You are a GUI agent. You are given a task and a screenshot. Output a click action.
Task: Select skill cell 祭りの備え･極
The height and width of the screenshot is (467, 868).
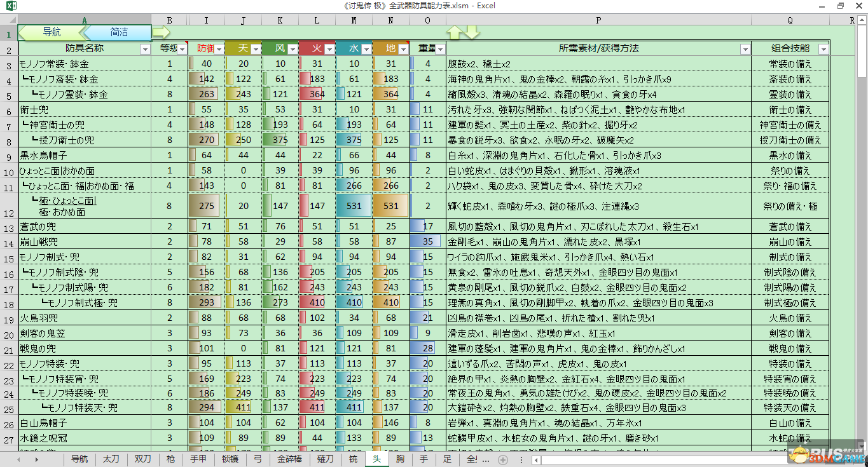790,206
